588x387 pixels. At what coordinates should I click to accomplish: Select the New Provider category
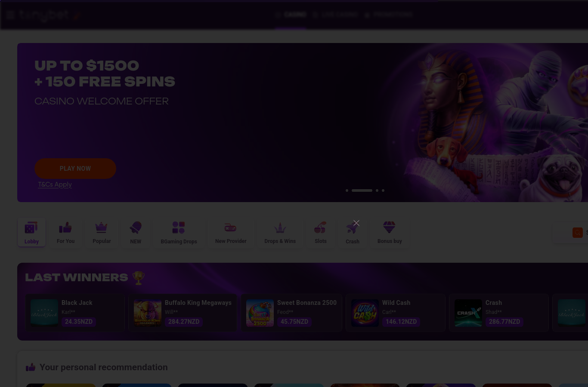[x=231, y=233]
